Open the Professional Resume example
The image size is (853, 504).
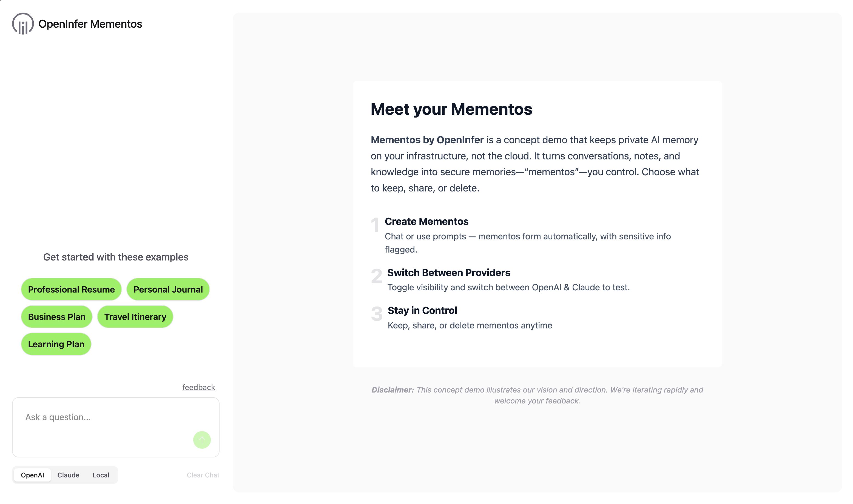[71, 289]
